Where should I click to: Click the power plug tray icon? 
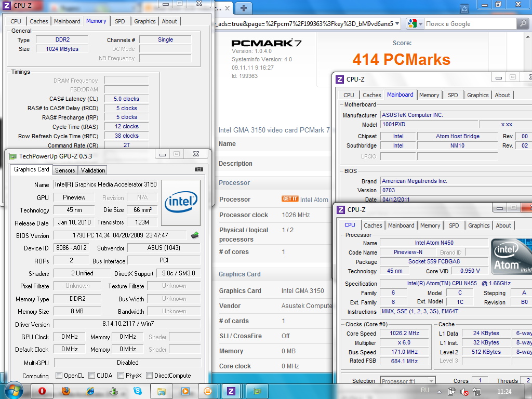451,392
